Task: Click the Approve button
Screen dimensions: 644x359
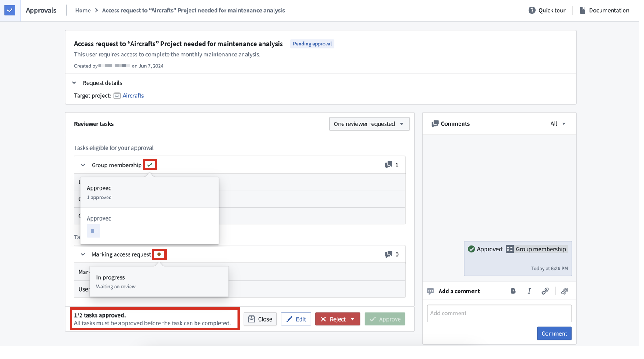Action: tap(385, 319)
